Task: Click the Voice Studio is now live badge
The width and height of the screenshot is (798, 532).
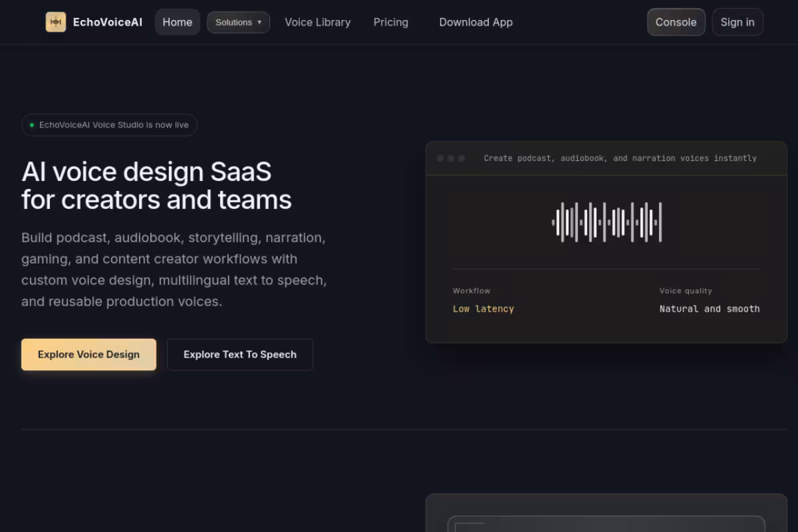Action: tap(110, 125)
